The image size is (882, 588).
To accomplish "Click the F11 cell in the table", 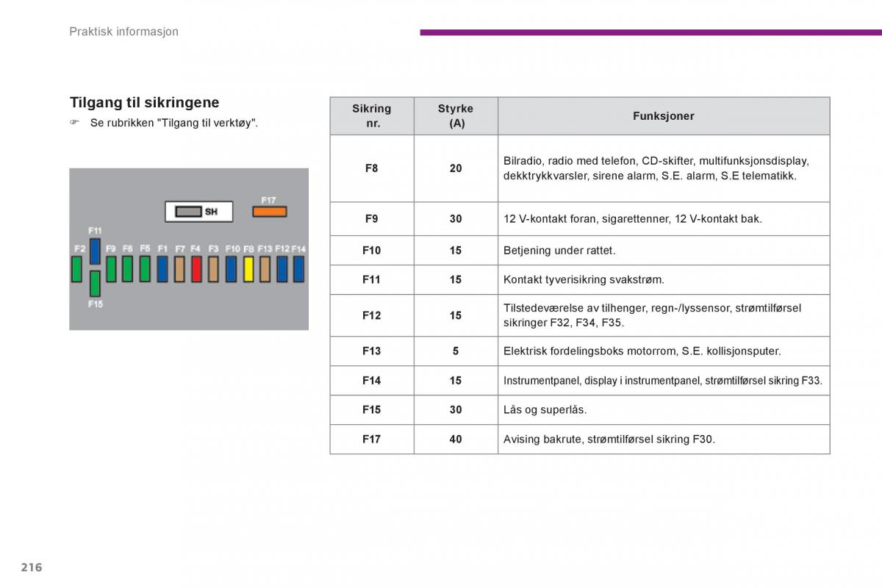I will [372, 280].
